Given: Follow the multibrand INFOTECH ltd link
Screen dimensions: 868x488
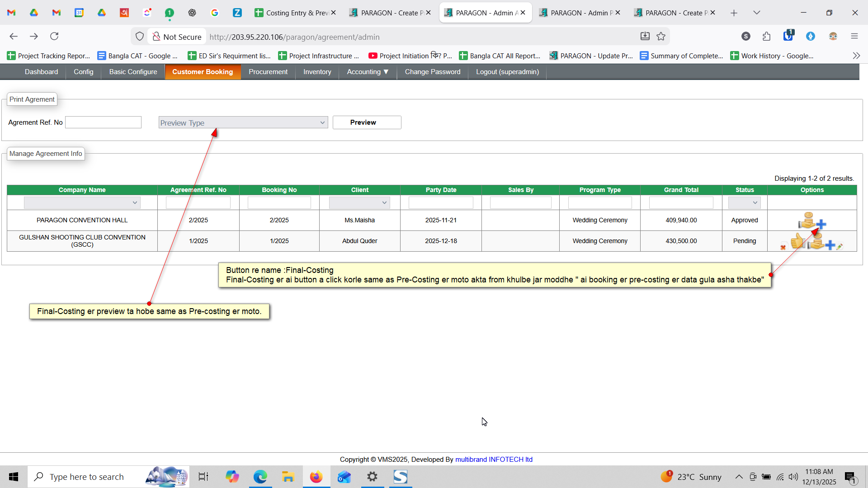Looking at the screenshot, I should (494, 459).
